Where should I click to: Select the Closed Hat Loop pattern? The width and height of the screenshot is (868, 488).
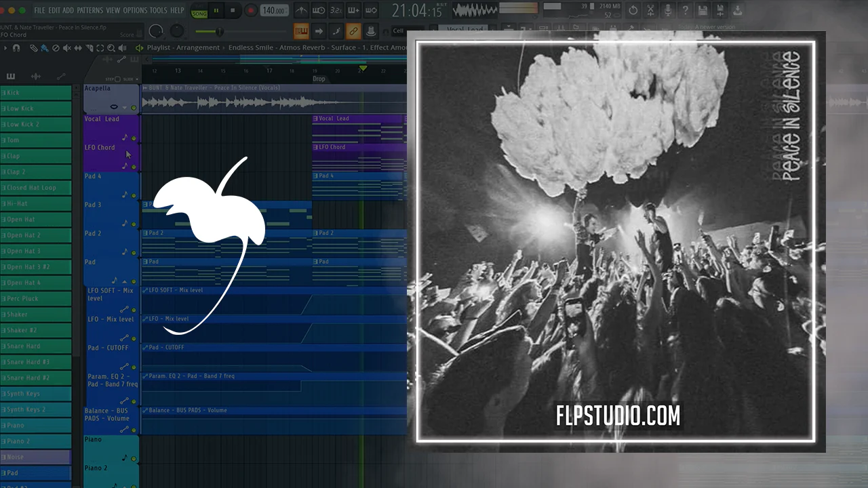point(36,188)
